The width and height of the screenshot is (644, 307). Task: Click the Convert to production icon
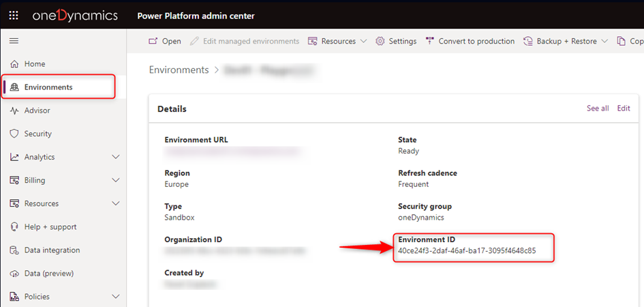[x=429, y=41]
